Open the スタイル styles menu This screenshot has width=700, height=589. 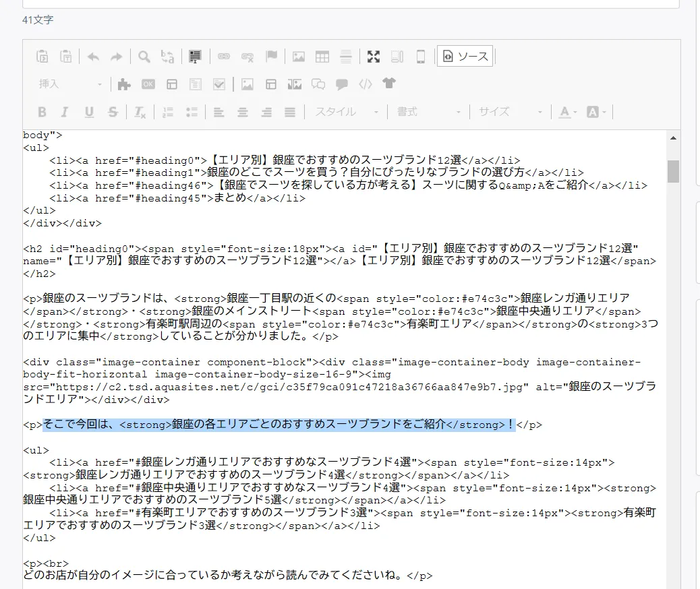[x=344, y=111]
